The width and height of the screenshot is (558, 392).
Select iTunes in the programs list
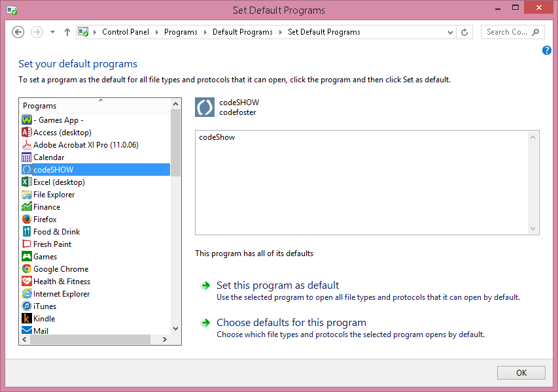pos(45,306)
